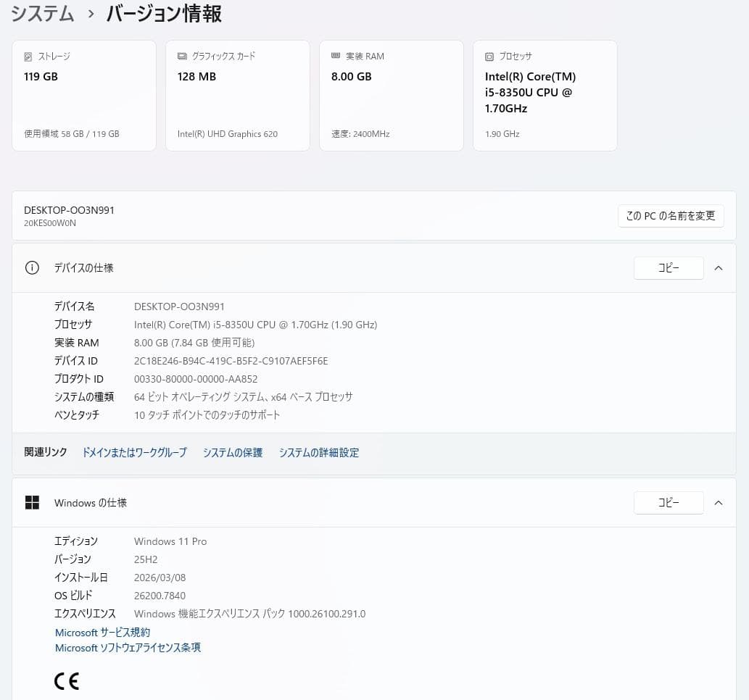Click 使用領域 58 GB / 119 GB text

pos(72,134)
